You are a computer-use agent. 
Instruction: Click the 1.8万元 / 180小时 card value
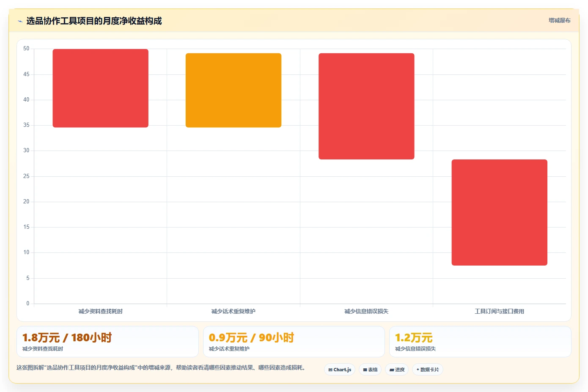[x=67, y=337]
